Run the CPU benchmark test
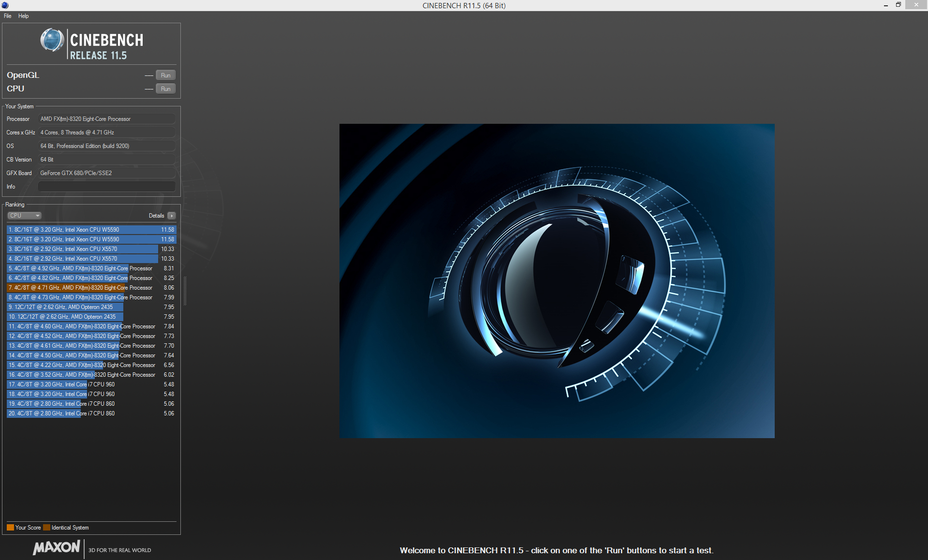Viewport: 928px width, 560px height. [165, 89]
